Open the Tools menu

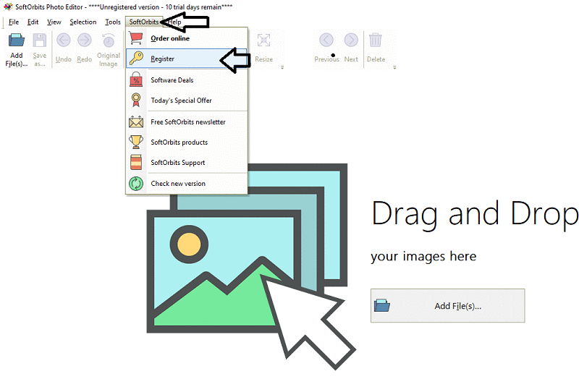coord(113,22)
